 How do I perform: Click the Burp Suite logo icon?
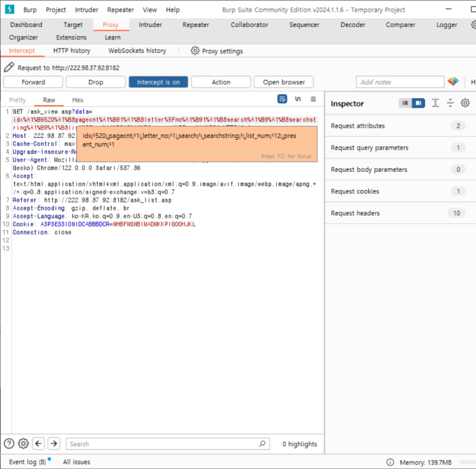click(10, 9)
